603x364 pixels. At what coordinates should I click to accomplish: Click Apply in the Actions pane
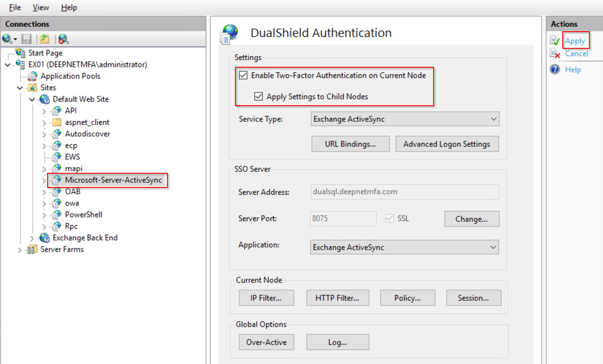point(575,41)
